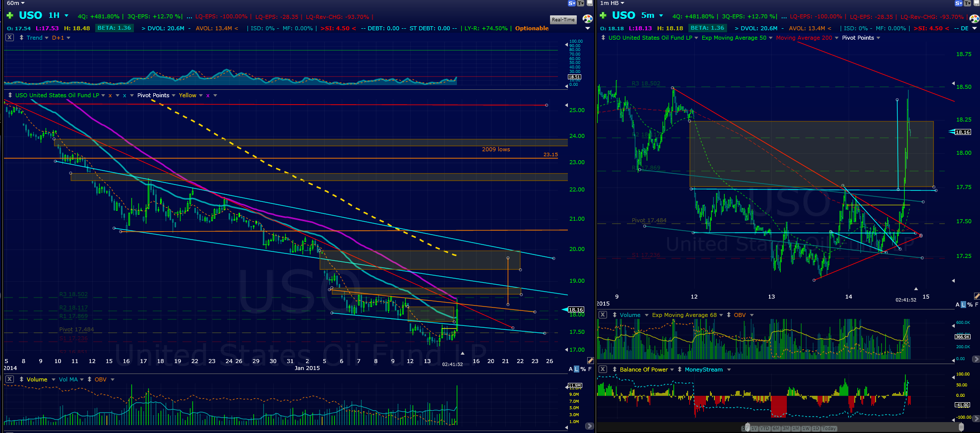Image resolution: width=980 pixels, height=433 pixels.
Task: Close the Balance Of Power pane
Action: tap(603, 370)
